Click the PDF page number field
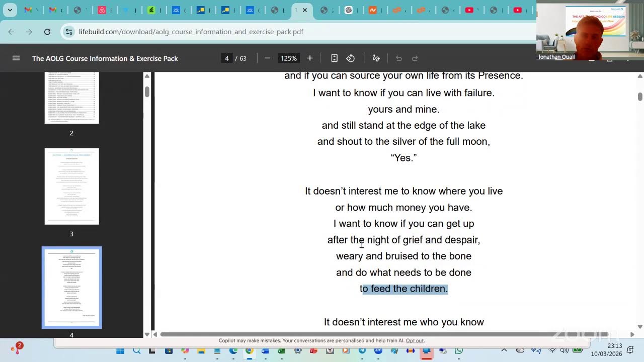This screenshot has height=362, width=644. (x=227, y=58)
